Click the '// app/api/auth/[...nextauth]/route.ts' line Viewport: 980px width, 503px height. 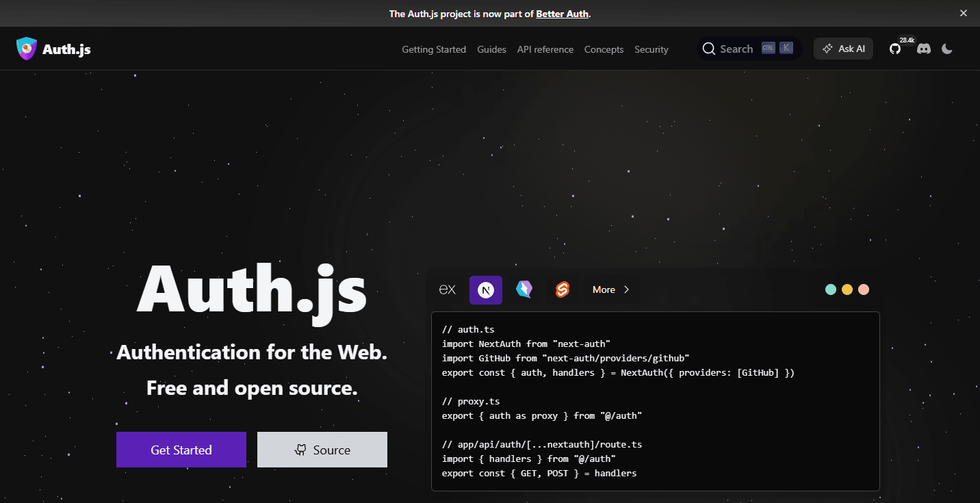(x=542, y=445)
